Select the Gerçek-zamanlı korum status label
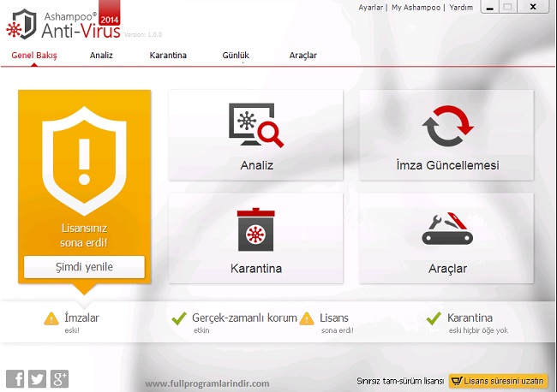 coord(244,318)
